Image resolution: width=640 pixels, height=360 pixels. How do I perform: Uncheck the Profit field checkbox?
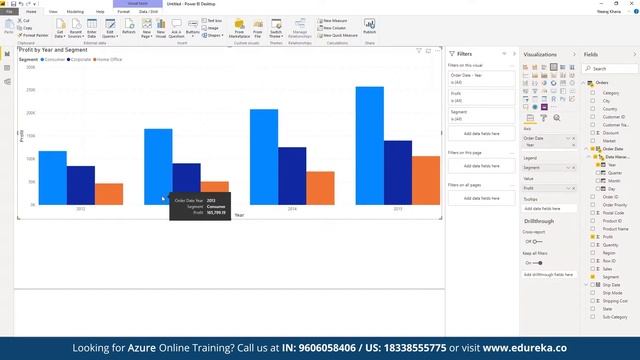593,237
